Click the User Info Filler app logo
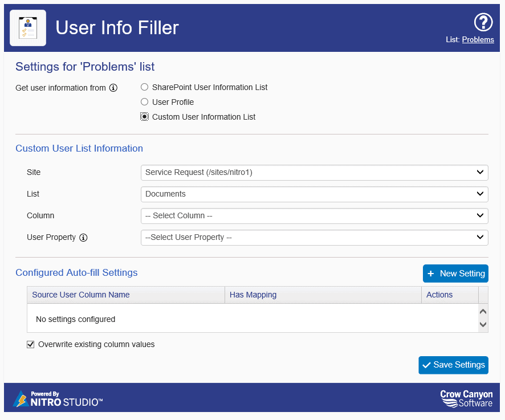Screen dimensions: 505x420 (x=28, y=28)
